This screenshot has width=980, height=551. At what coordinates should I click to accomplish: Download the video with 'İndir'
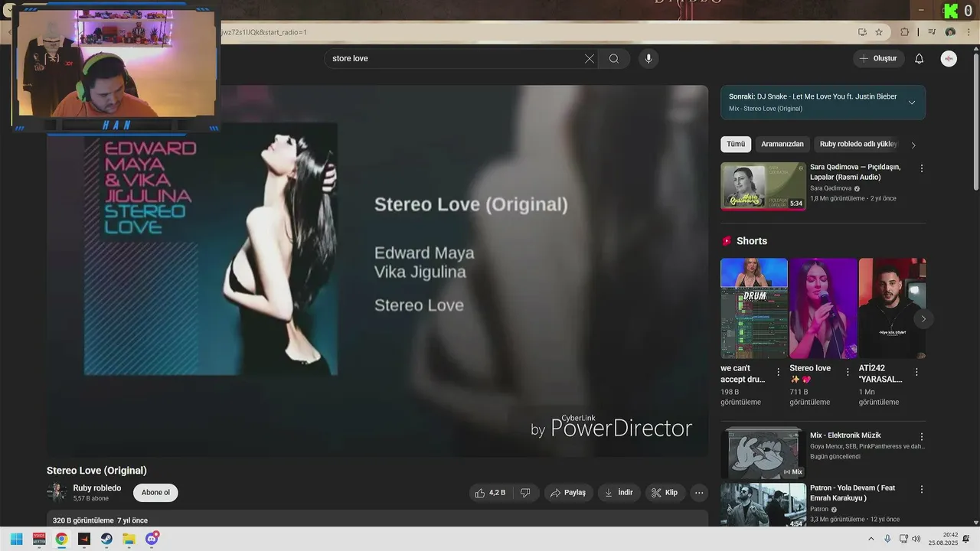pos(619,493)
